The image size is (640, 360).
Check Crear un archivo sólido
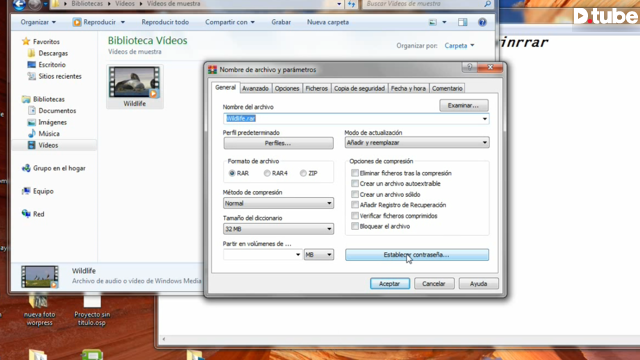click(x=355, y=194)
